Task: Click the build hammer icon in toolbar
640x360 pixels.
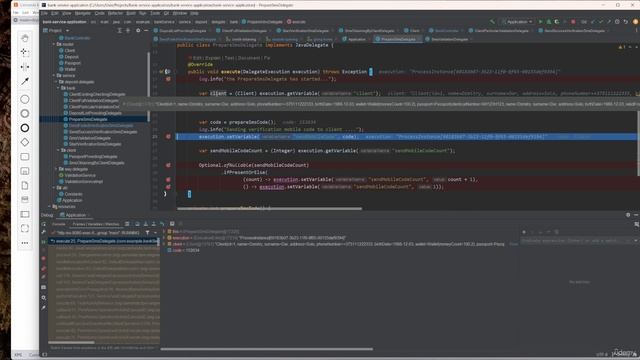Action: click(x=492, y=22)
